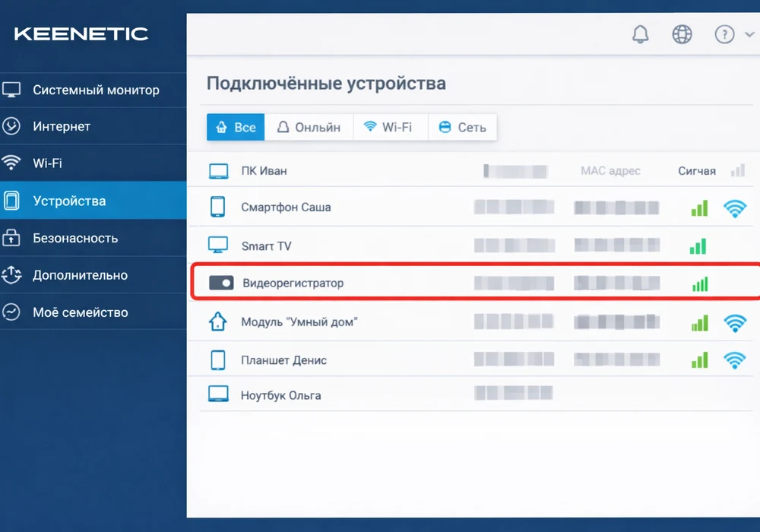This screenshot has width=760, height=532.
Task: Click the phone icon for Смартфон Саша
Action: 217,207
